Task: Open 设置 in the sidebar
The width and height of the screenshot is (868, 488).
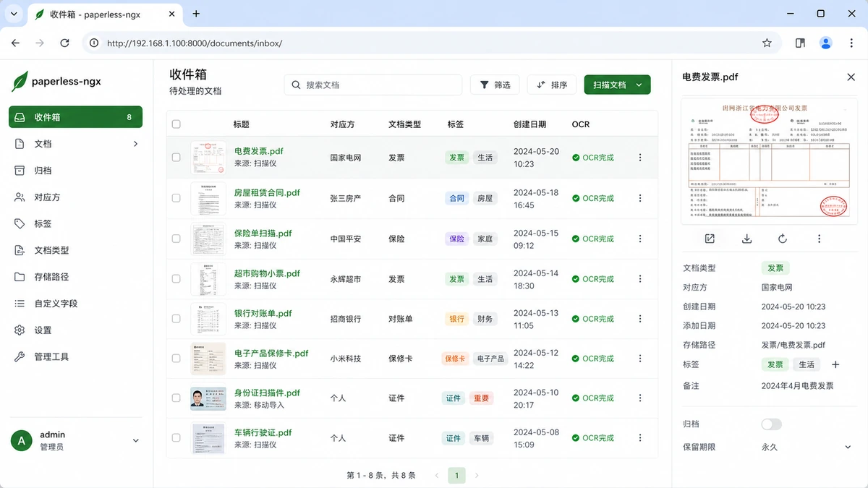Action: [75, 330]
